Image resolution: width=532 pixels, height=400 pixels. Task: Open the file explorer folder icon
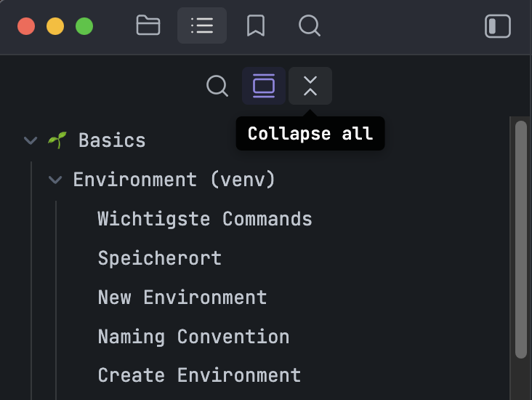[148, 26]
